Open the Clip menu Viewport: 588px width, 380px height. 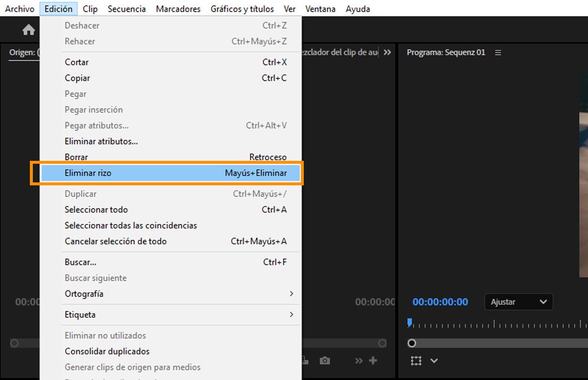(90, 9)
